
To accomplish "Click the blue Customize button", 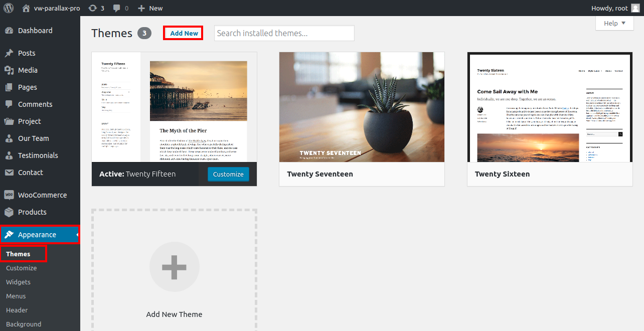I will (x=228, y=174).
